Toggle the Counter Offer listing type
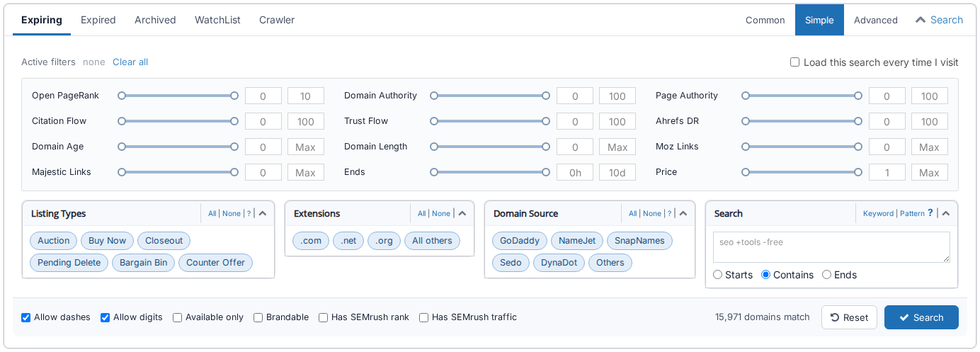This screenshot has width=980, height=352. (x=216, y=263)
